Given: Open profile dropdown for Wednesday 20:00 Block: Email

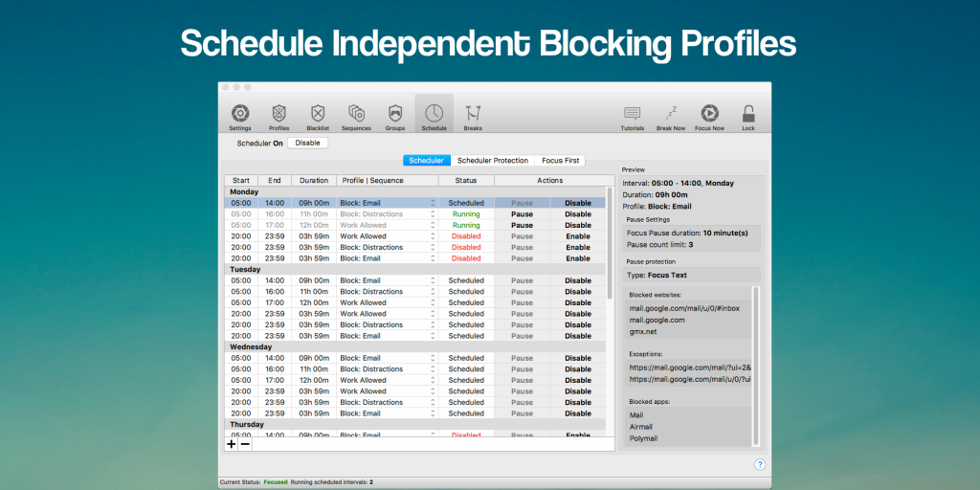Looking at the screenshot, I should pyautogui.click(x=433, y=413).
